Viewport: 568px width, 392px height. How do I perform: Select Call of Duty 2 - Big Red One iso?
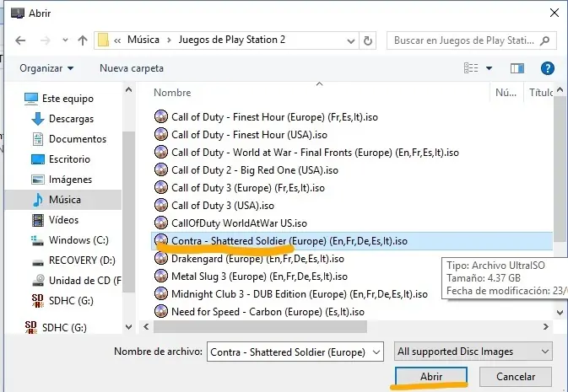coord(246,170)
